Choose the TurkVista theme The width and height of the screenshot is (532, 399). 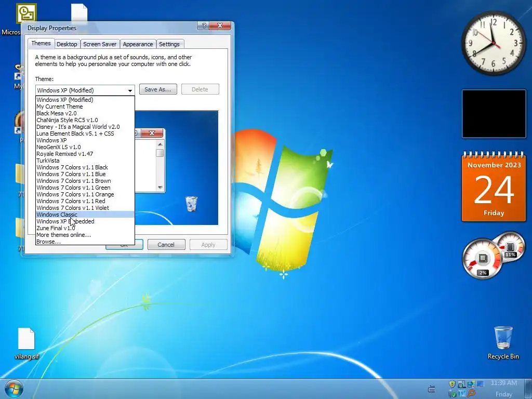pyautogui.click(x=85, y=161)
